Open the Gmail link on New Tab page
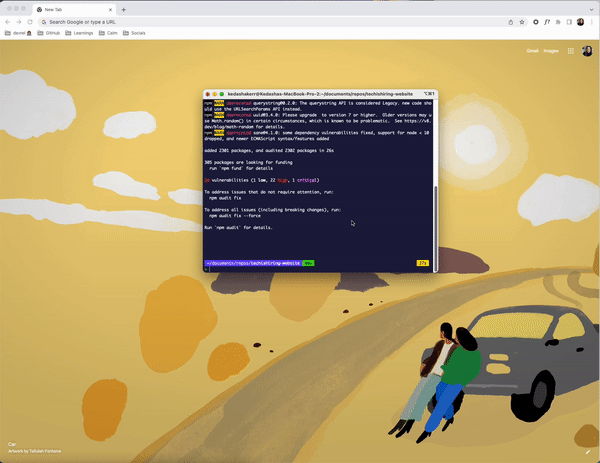The height and width of the screenshot is (463, 600). point(532,51)
